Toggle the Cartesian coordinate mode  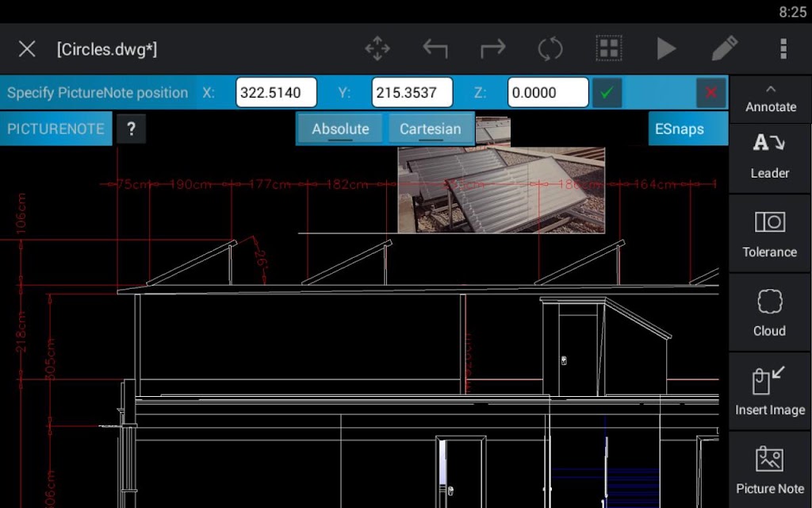point(431,129)
